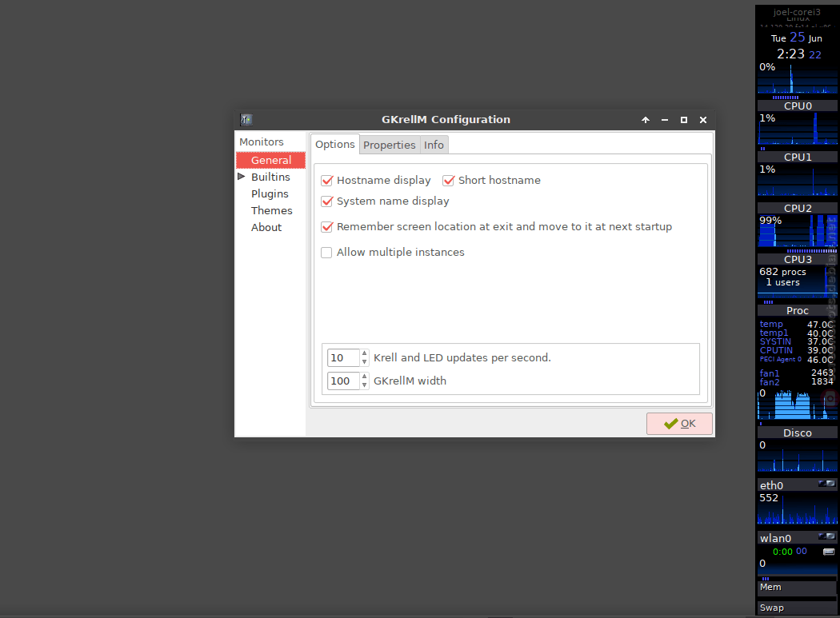The width and height of the screenshot is (840, 618).
Task: Click the eth0 network LED indicator
Action: pos(826,484)
